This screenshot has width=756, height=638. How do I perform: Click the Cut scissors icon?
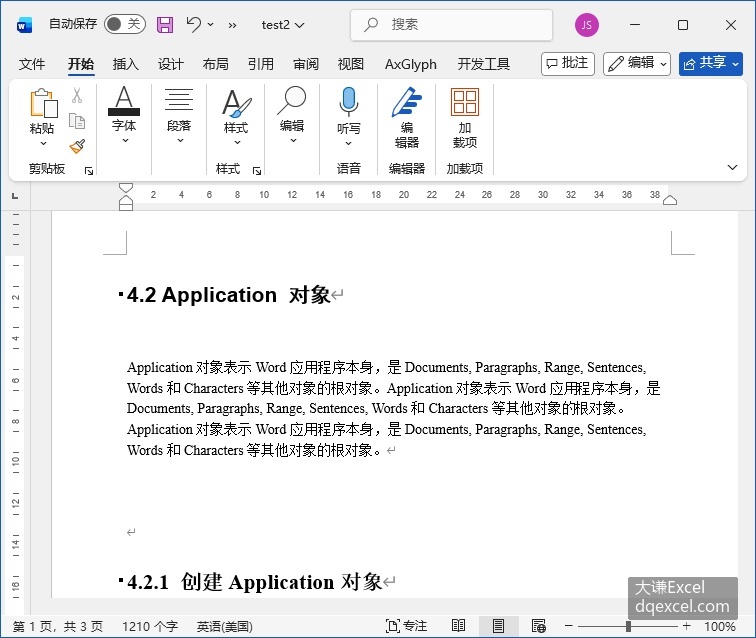(x=77, y=95)
